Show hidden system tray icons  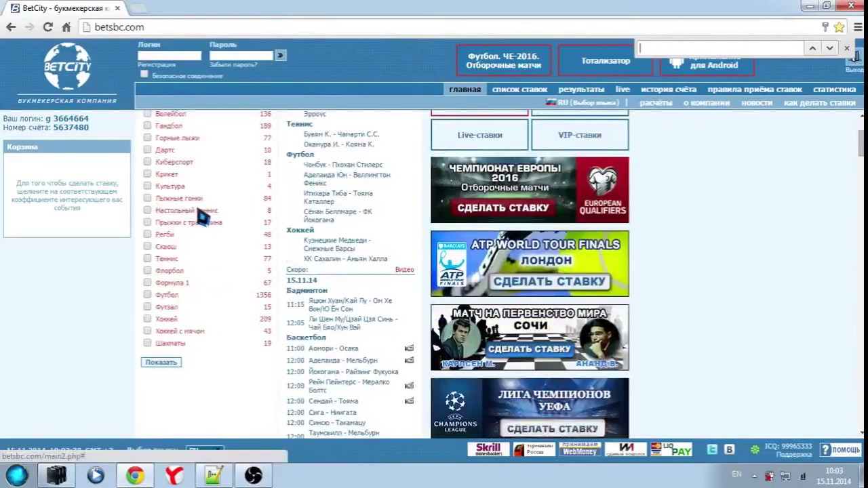pos(755,476)
